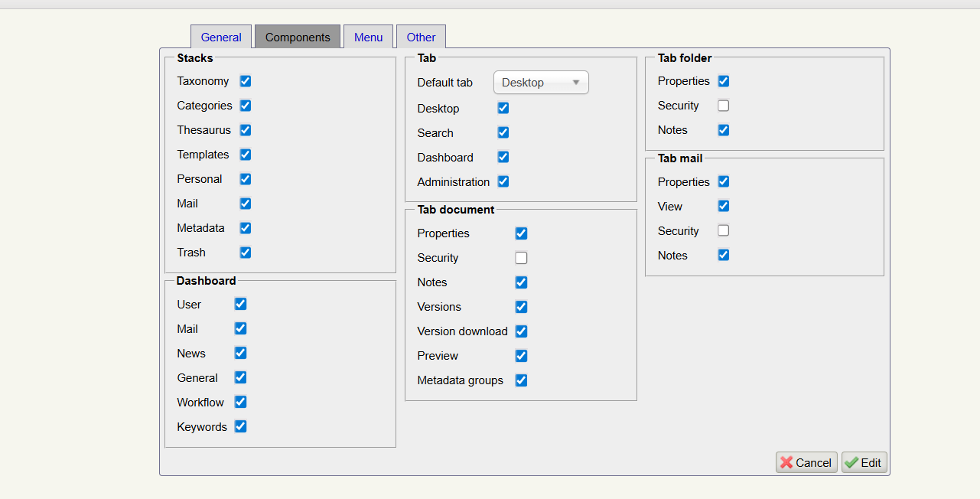Uncheck View under Tab mail
This screenshot has width=980, height=499.
(724, 207)
